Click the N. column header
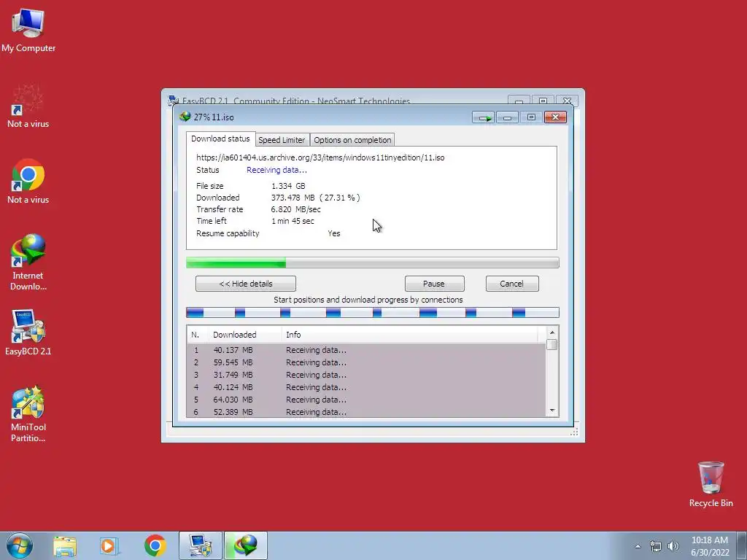The width and height of the screenshot is (747, 560). click(198, 335)
